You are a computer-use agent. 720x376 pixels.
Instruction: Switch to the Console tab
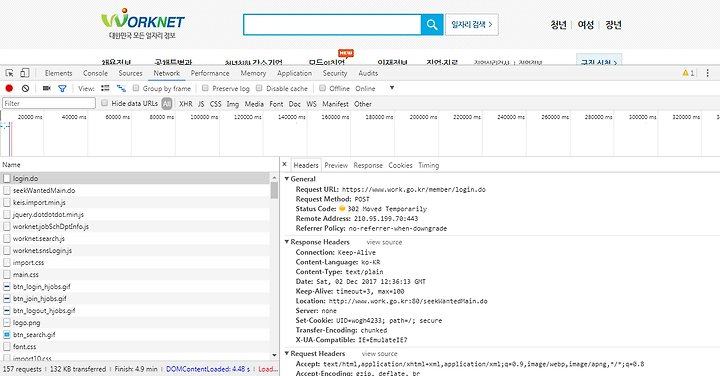coord(95,73)
